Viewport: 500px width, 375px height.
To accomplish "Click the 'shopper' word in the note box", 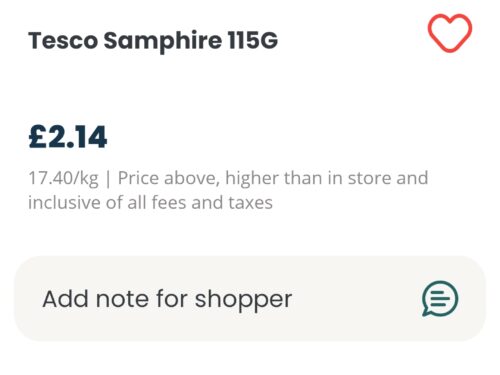I will 243,300.
